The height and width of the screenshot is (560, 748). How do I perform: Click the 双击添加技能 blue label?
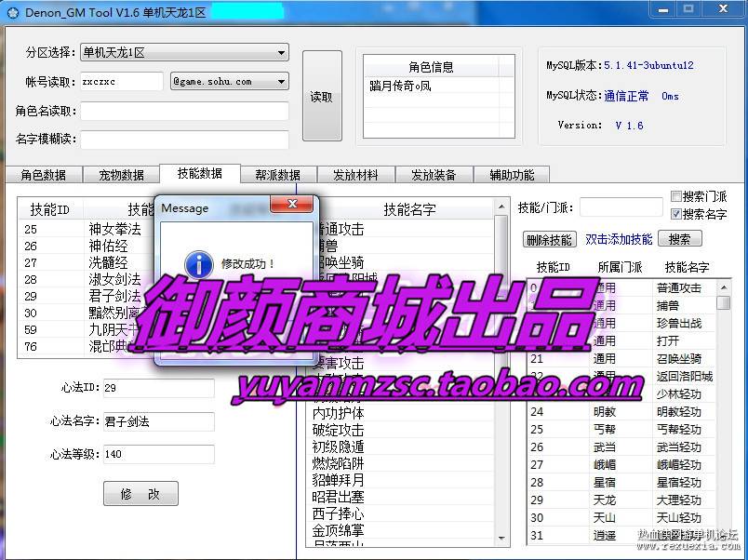coord(619,239)
